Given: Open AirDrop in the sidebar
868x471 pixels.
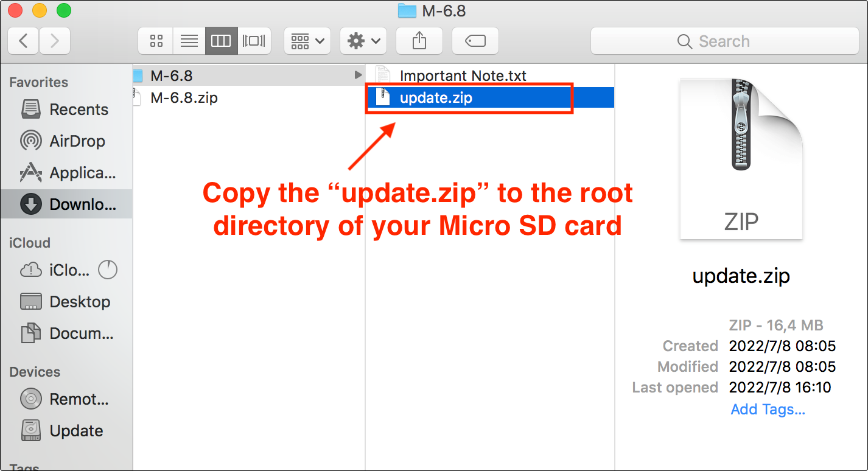Looking at the screenshot, I should 66,141.
